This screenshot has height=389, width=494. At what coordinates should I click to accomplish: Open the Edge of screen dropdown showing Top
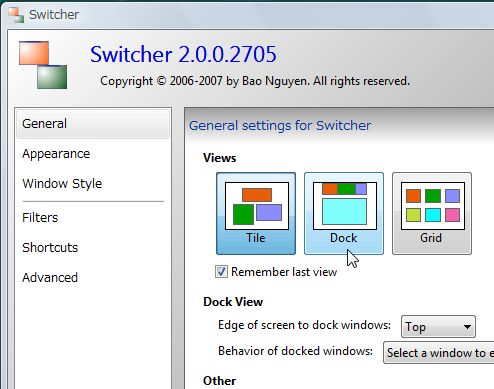coord(438,327)
